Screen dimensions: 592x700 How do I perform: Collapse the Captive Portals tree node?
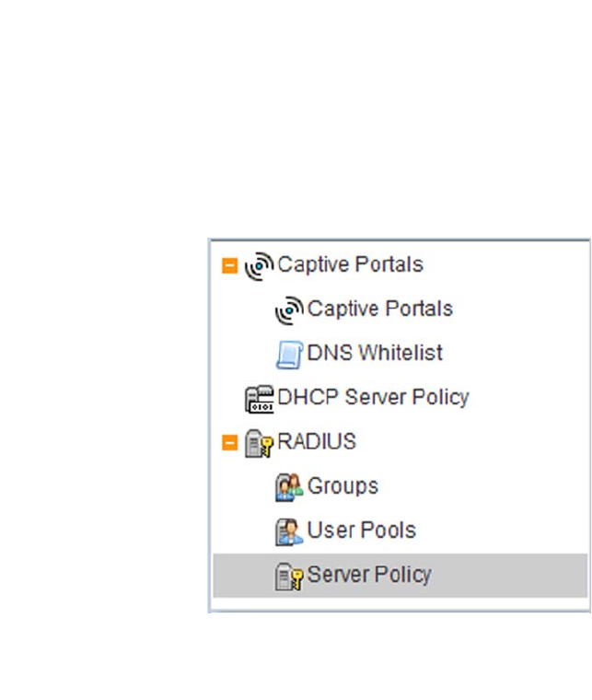(x=229, y=266)
